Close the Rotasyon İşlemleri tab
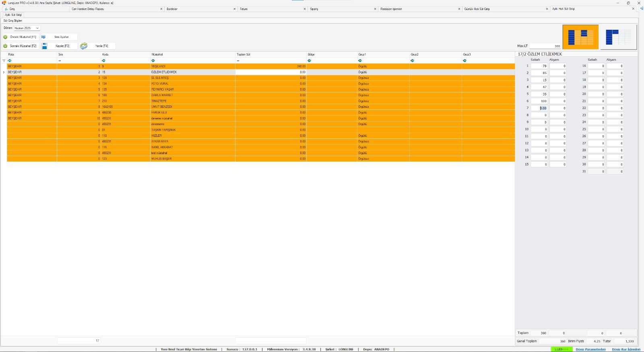644x352 pixels. point(459,9)
